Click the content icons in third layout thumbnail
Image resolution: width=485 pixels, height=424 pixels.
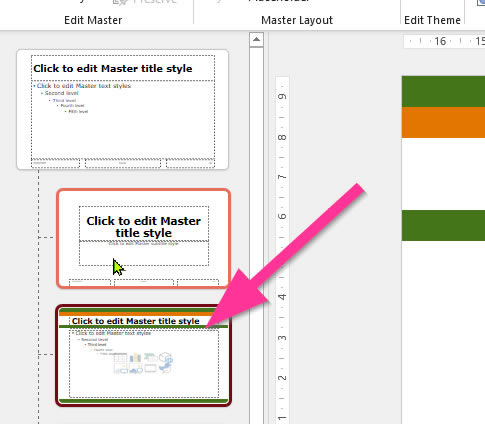pyautogui.click(x=143, y=363)
